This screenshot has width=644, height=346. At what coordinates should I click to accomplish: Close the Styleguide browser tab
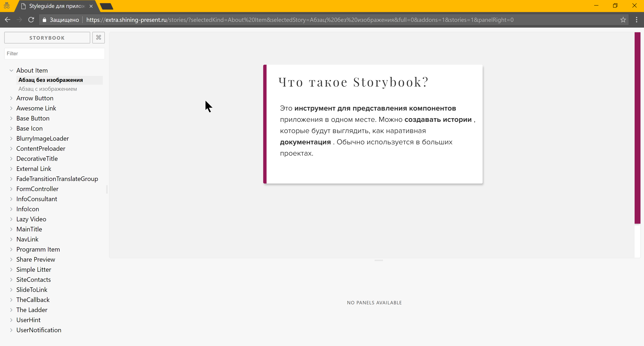pyautogui.click(x=91, y=6)
